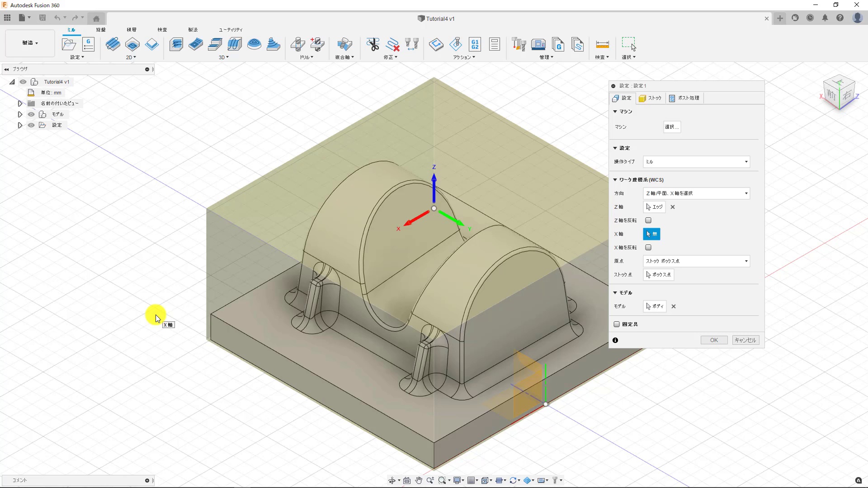
Task: Clear the Z axis edge selection
Action: pyautogui.click(x=673, y=207)
